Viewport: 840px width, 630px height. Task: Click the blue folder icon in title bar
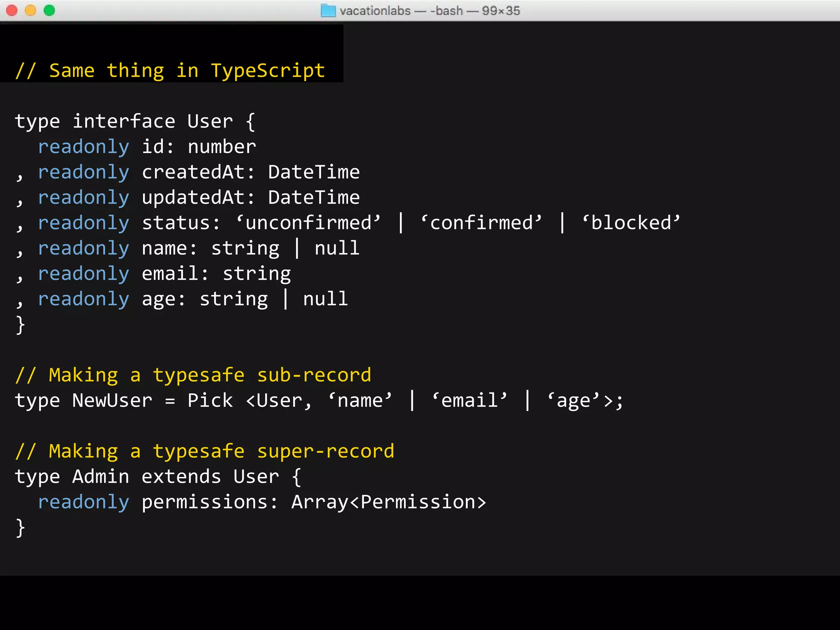(328, 11)
